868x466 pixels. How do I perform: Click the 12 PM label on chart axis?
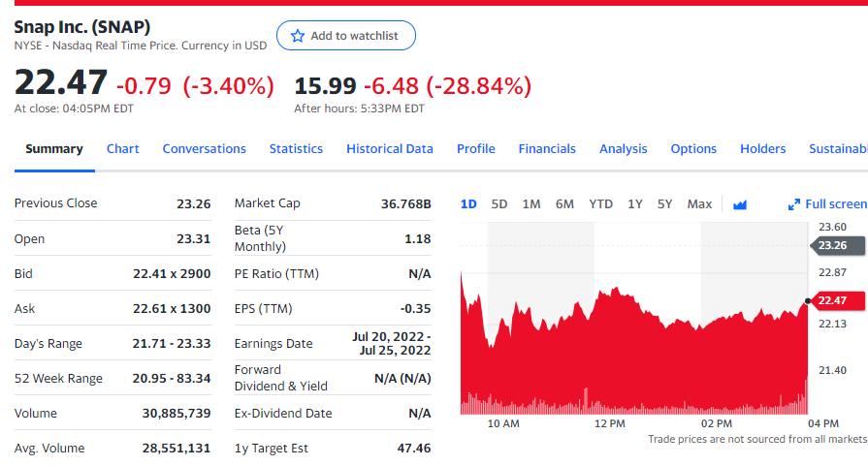click(610, 423)
